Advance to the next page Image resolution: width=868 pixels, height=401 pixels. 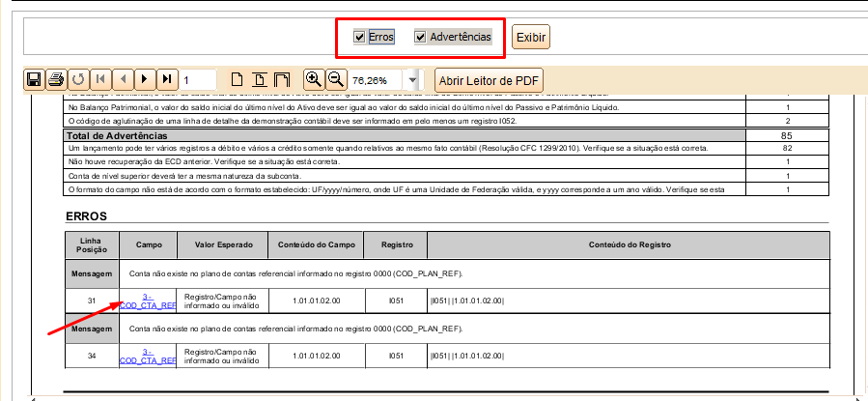[145, 79]
